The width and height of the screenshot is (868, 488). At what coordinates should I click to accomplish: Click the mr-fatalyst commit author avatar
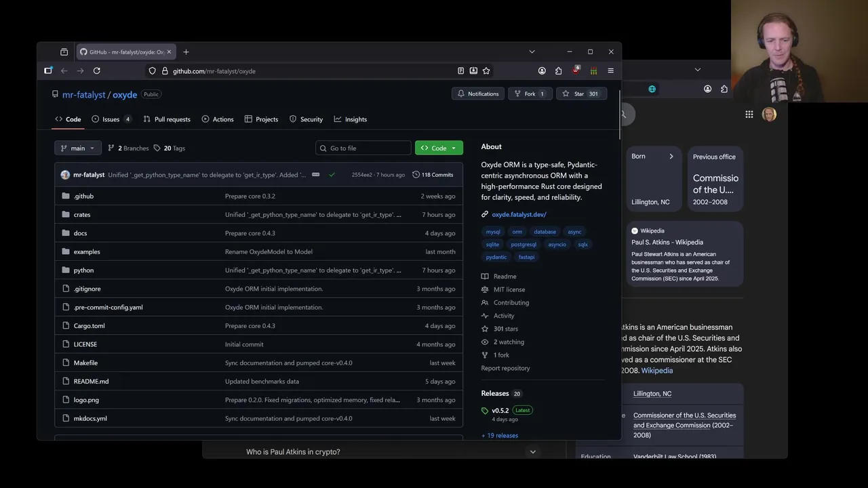pos(65,174)
